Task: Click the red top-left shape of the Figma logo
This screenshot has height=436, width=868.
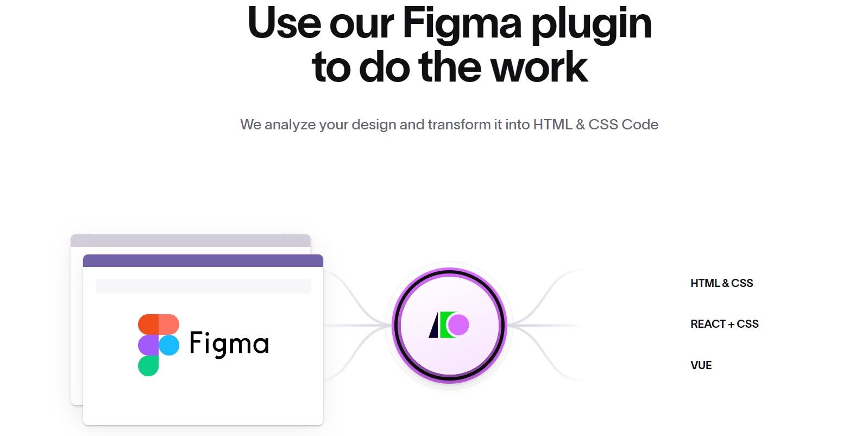Action: tap(148, 324)
